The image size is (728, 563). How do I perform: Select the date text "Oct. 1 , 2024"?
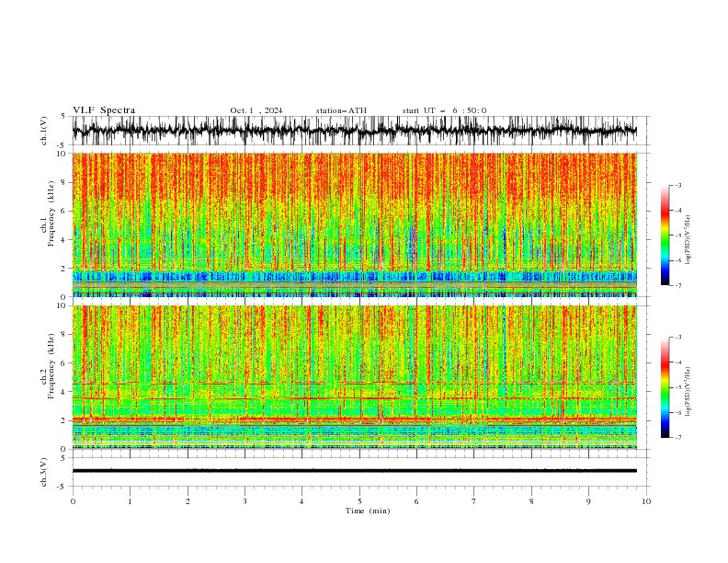click(256, 110)
